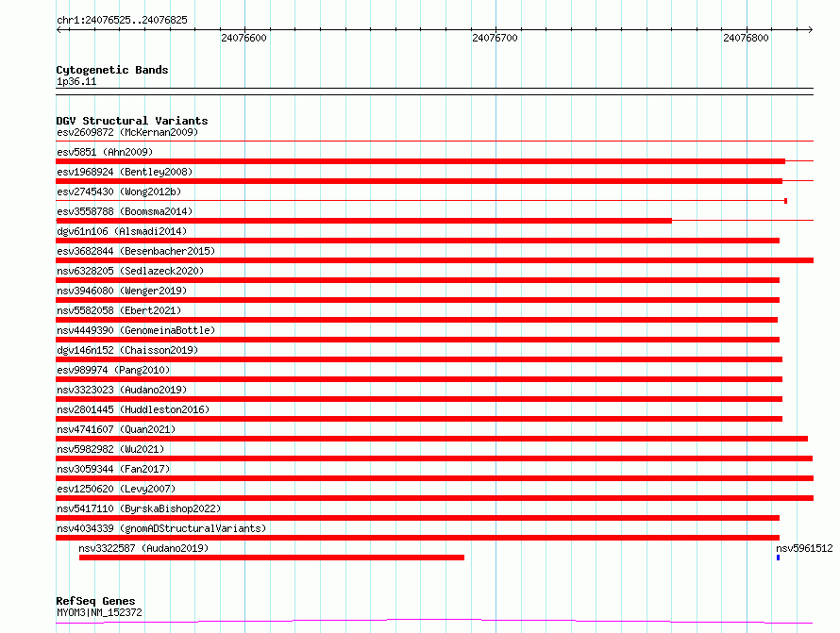Click the chr1:24076525..24076825 coordinate label

tap(122, 21)
